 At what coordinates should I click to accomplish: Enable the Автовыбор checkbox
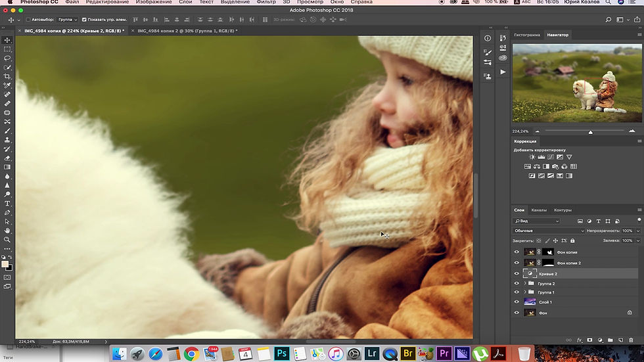click(29, 20)
